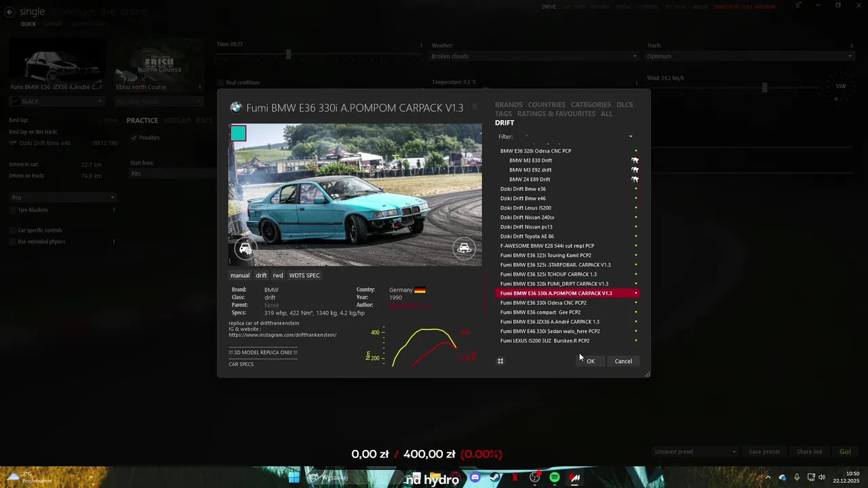Open the Pro assists dropdown
The width and height of the screenshot is (868, 488).
(62, 198)
